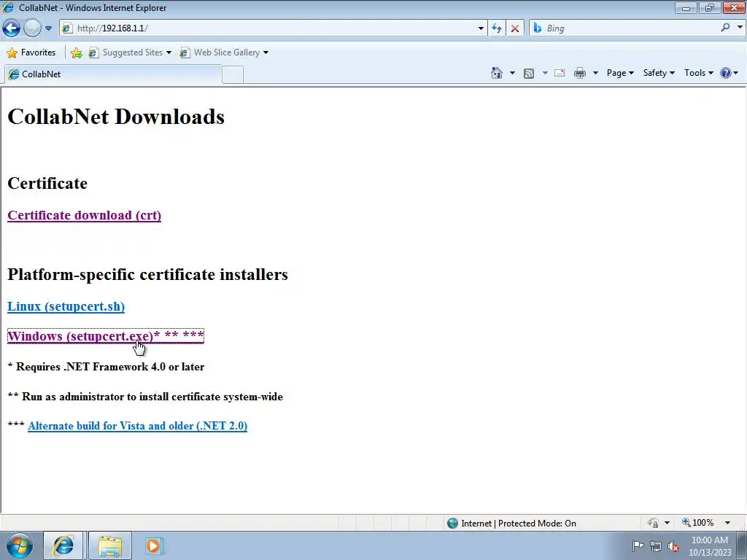This screenshot has width=747, height=560.
Task: Open the Page menu
Action: pos(620,73)
